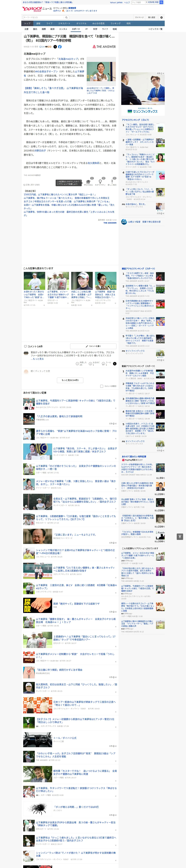The height and width of the screenshot is (868, 186).
Task: Open the ライブ tab in the dark navigation bar
Action: (x=49, y=23)
